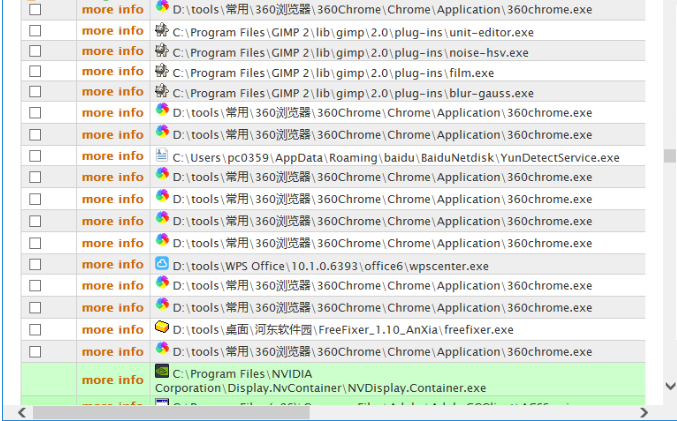
Task: Tick the checkbox for noise-hsv.exe
Action: click(35, 51)
